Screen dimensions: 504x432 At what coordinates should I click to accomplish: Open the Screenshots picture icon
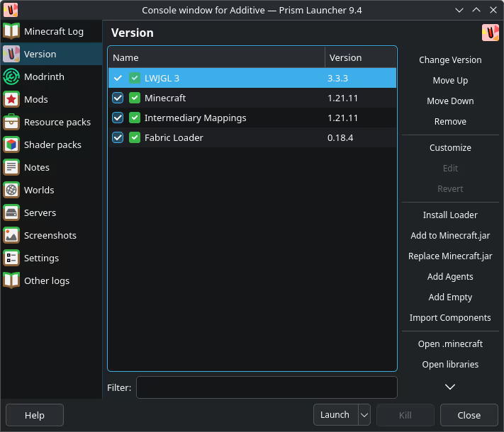click(11, 235)
